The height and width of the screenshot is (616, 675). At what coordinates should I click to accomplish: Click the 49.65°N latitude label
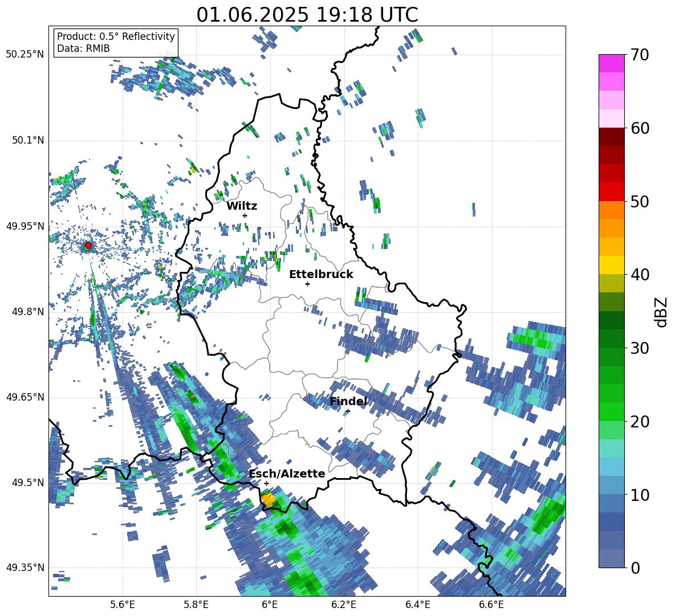click(x=25, y=397)
